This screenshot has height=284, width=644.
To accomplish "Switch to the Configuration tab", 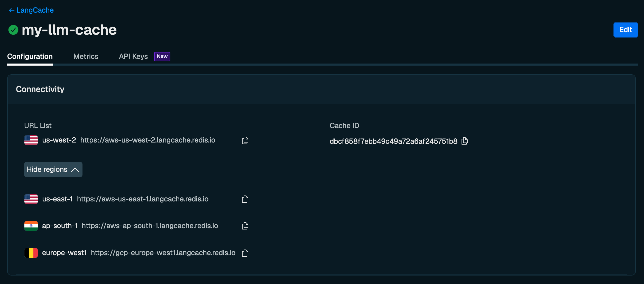I will coord(30,57).
